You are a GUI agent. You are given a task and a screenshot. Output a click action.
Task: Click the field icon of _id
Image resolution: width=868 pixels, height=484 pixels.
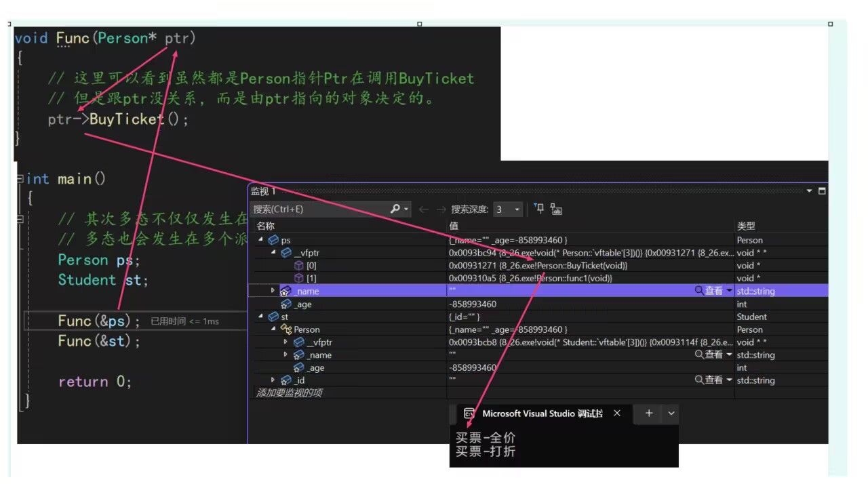(x=286, y=380)
